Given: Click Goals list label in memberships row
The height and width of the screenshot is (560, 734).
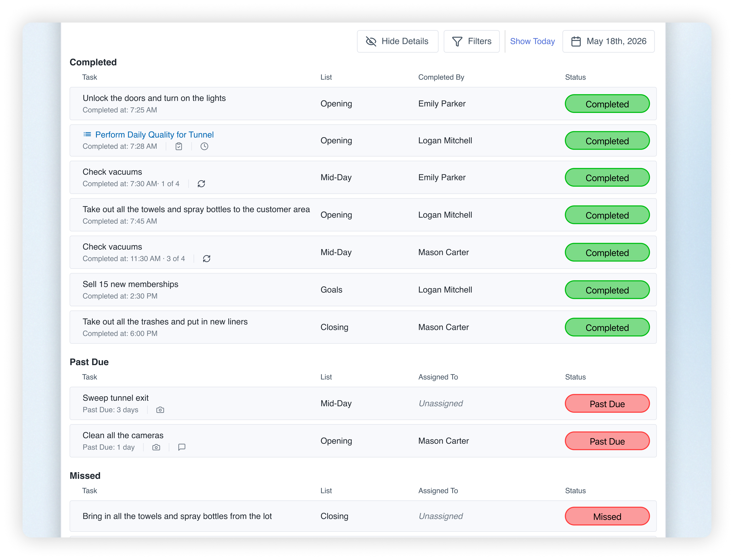Looking at the screenshot, I should pos(331,290).
